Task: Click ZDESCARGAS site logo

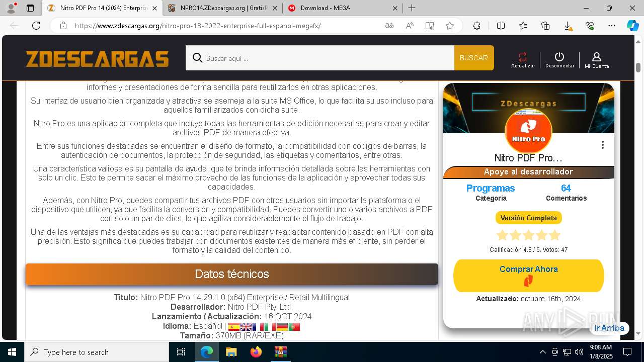Action: pos(98,58)
